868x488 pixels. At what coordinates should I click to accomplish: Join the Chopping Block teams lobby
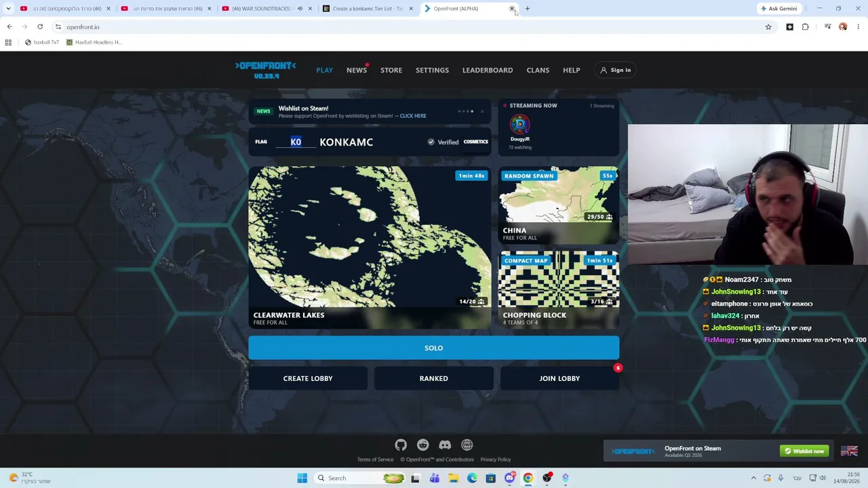click(559, 290)
